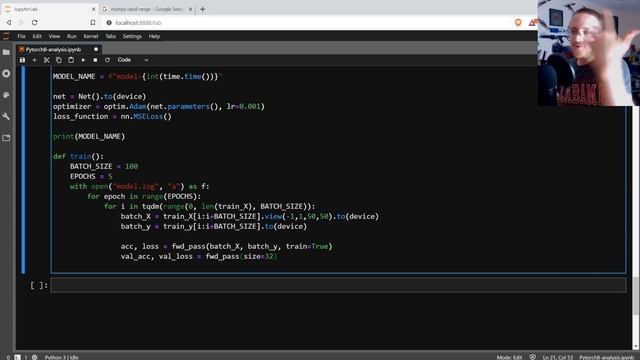Click the blue collapser bar of active cell

tap(23, 169)
